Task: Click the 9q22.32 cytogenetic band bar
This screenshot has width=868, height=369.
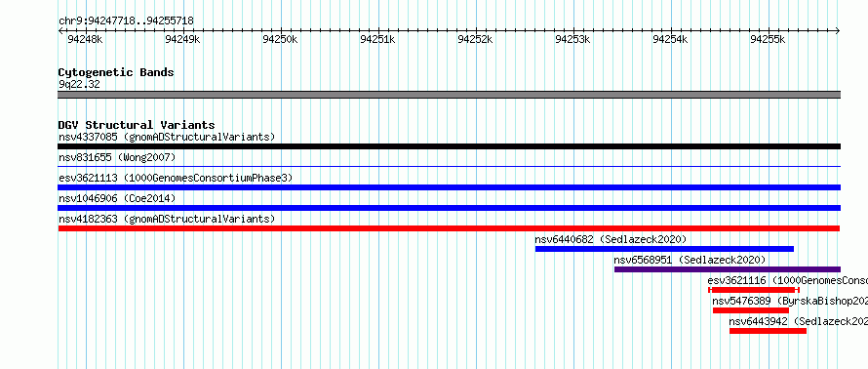Action: tap(449, 95)
